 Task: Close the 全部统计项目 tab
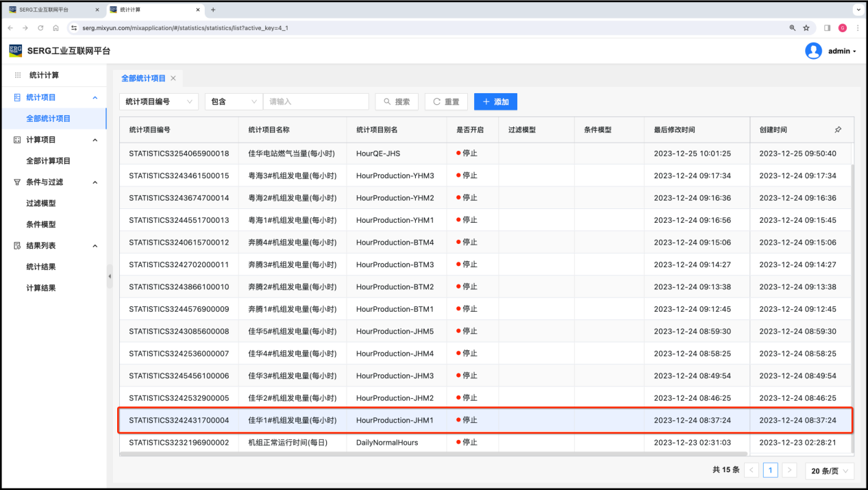click(x=173, y=78)
